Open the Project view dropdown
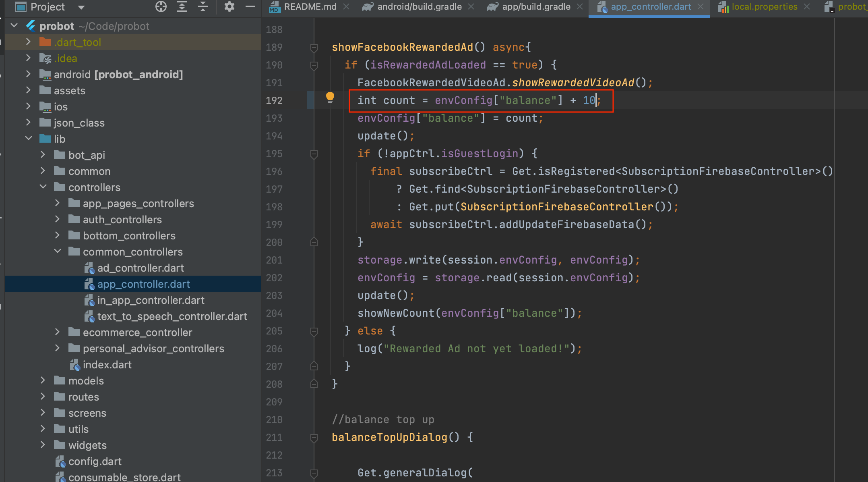868x482 pixels. point(81,6)
